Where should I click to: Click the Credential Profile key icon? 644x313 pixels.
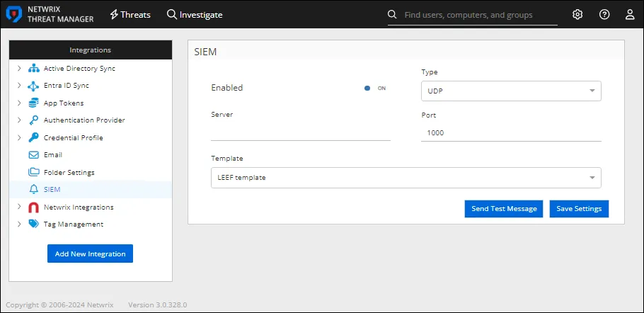coord(34,137)
